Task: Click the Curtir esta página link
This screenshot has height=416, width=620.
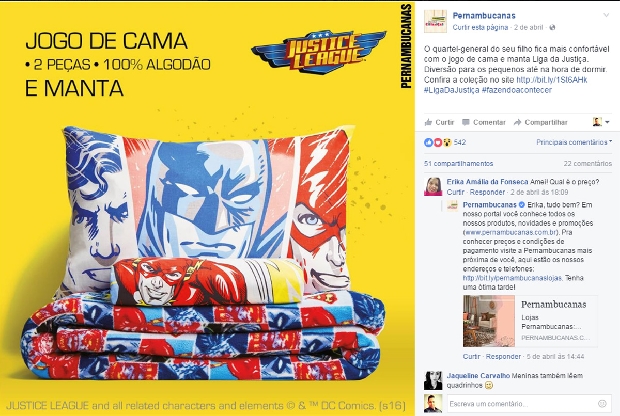Action: [x=480, y=27]
